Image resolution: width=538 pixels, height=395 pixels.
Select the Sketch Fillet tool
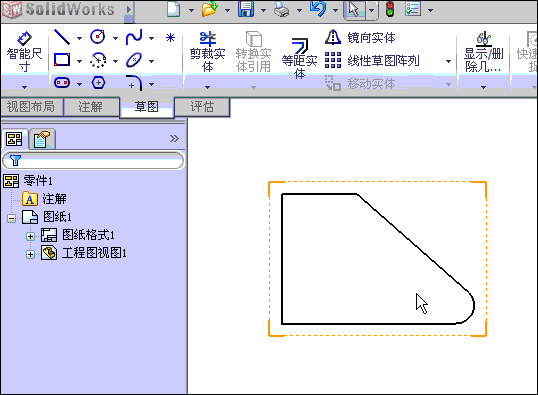tap(134, 83)
